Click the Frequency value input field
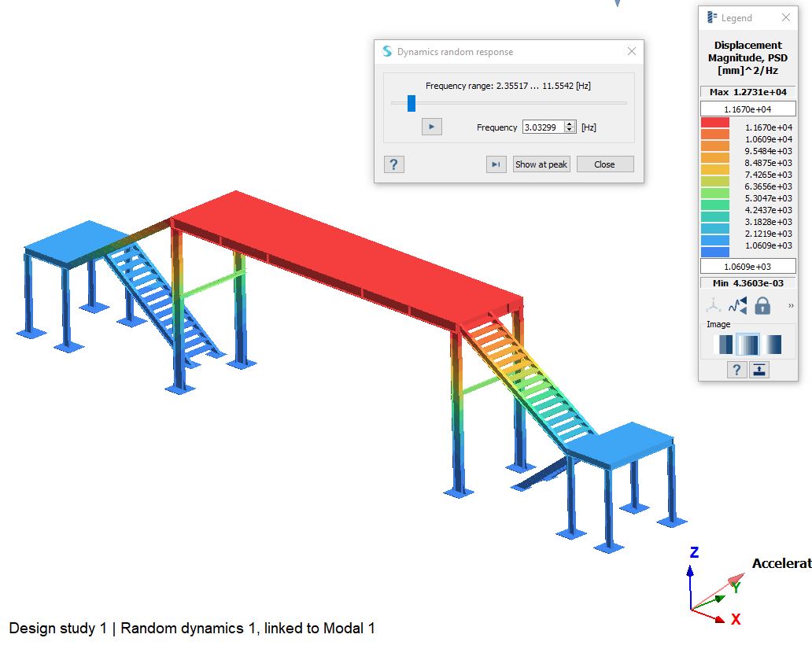The image size is (812, 649). [543, 127]
